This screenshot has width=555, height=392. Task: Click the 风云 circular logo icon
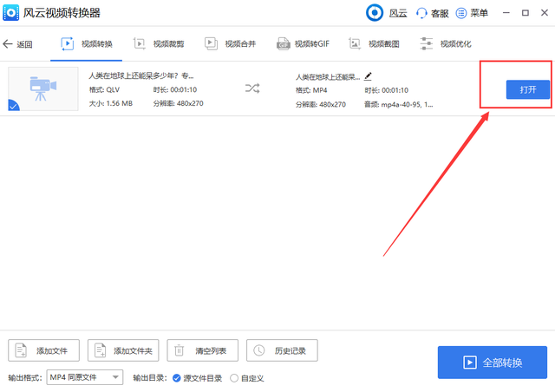[374, 13]
